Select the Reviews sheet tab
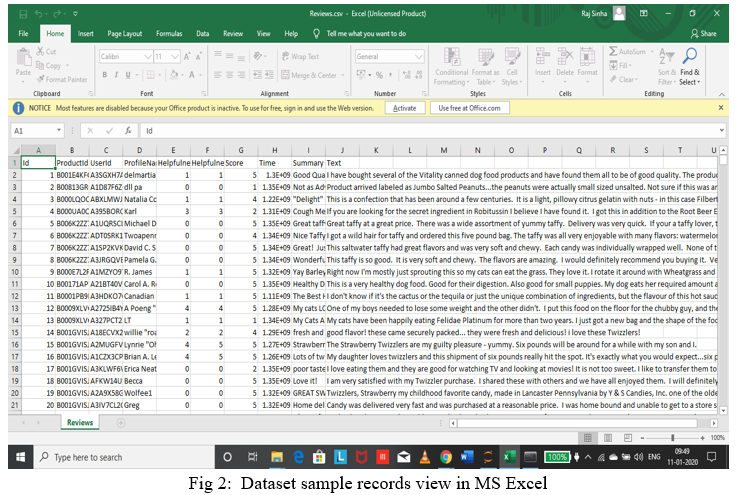Screen dimensions: 744x495 point(80,422)
